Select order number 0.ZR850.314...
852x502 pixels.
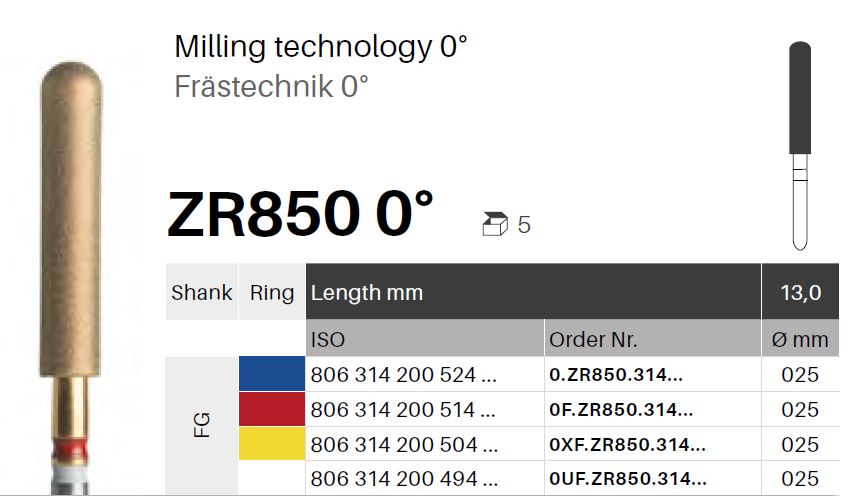[x=616, y=374]
